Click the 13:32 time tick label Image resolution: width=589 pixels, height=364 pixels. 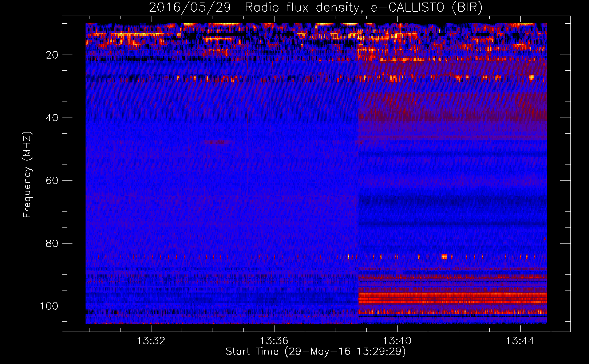pyautogui.click(x=151, y=341)
